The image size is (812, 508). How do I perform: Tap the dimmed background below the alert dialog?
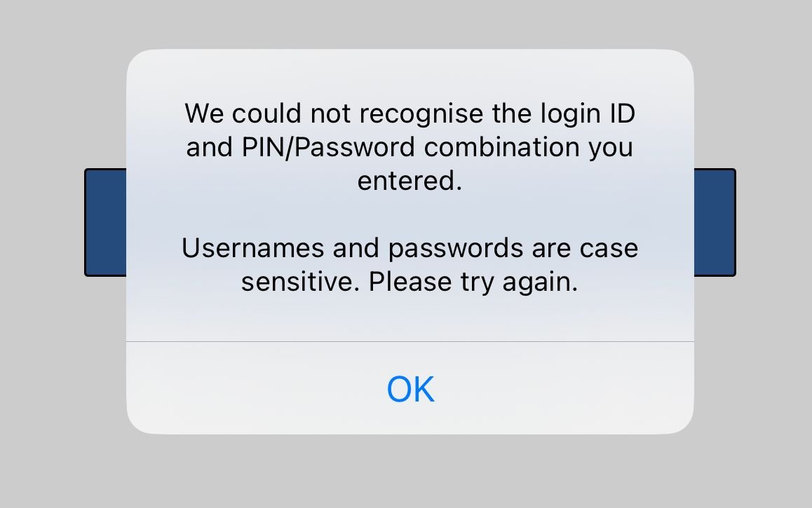[410, 473]
